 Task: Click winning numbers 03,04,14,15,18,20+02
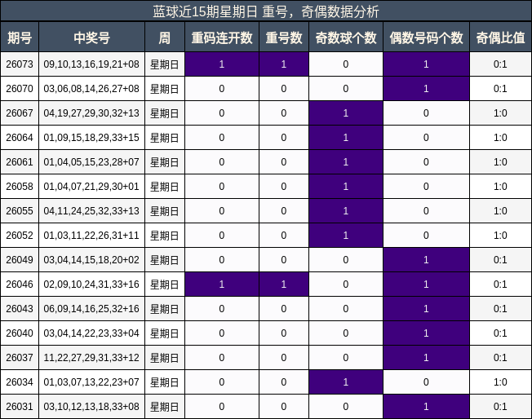pos(91,260)
